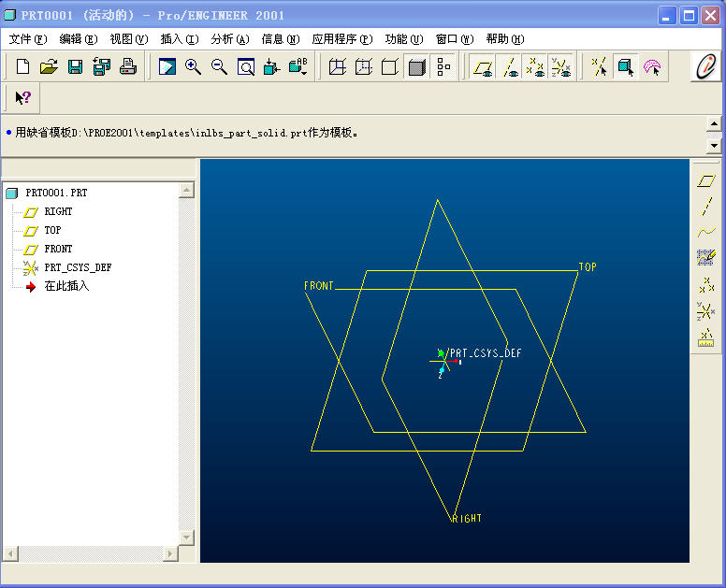
Task: Toggle datum points visibility
Action: click(535, 67)
